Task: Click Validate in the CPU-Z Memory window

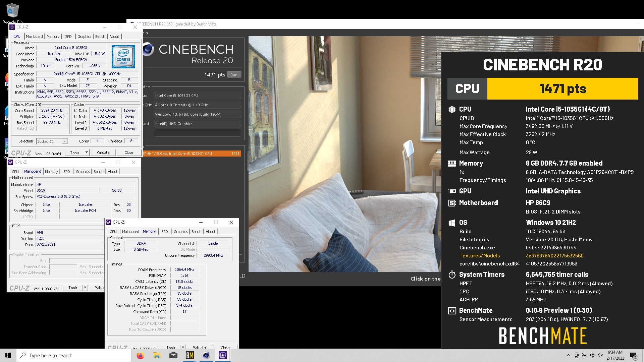Action: point(199,347)
